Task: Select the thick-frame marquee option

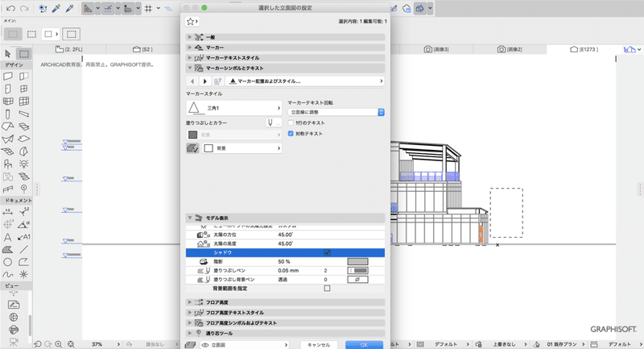Action: click(x=71, y=34)
